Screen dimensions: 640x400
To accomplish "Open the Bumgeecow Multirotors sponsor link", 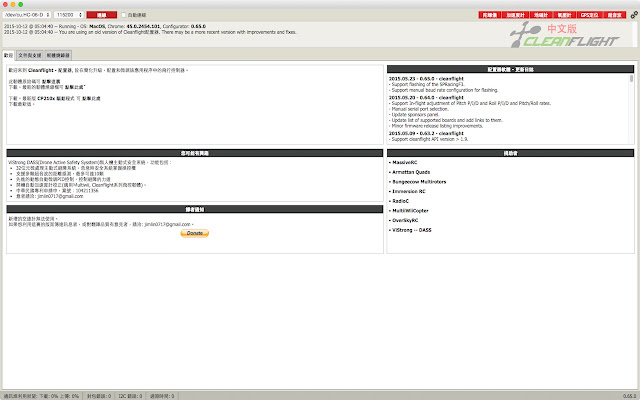I will 419,182.
